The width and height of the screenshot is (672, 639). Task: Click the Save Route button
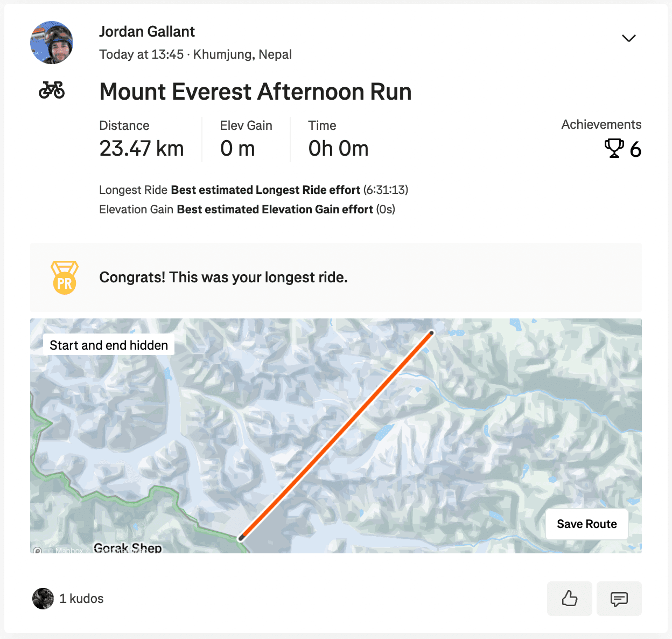(586, 524)
